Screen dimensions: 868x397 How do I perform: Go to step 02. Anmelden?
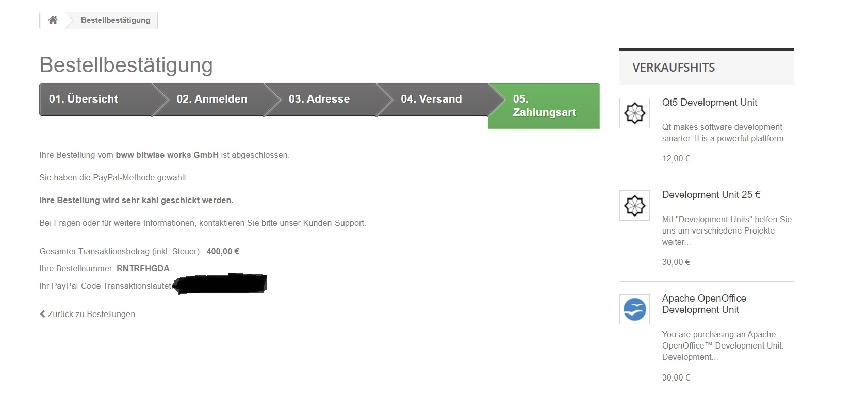pyautogui.click(x=211, y=100)
